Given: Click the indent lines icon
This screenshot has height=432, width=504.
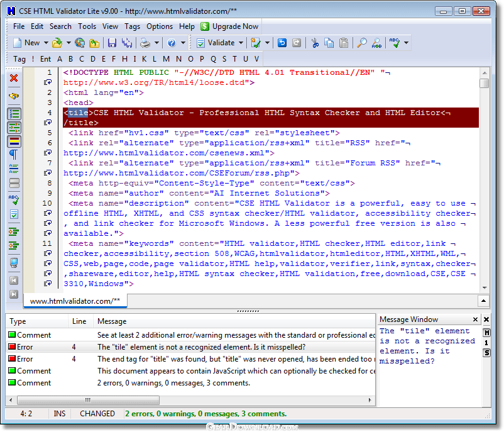Looking at the screenshot, I should (x=14, y=232).
